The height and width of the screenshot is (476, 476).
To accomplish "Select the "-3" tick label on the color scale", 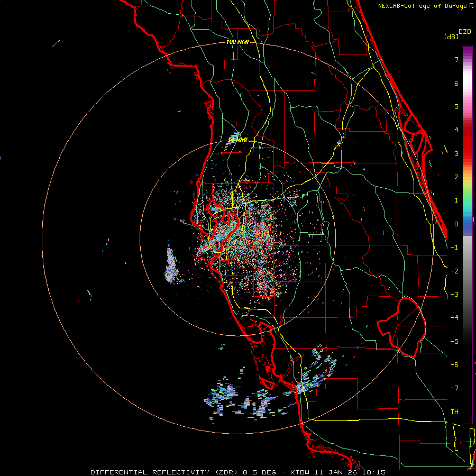I will [x=454, y=295].
